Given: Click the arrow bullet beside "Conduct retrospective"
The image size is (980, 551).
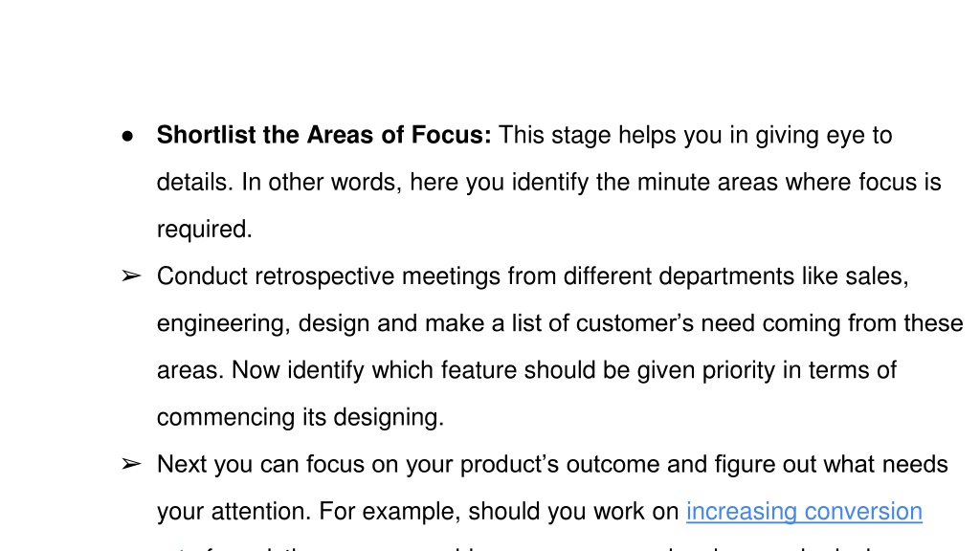Looking at the screenshot, I should (x=131, y=275).
